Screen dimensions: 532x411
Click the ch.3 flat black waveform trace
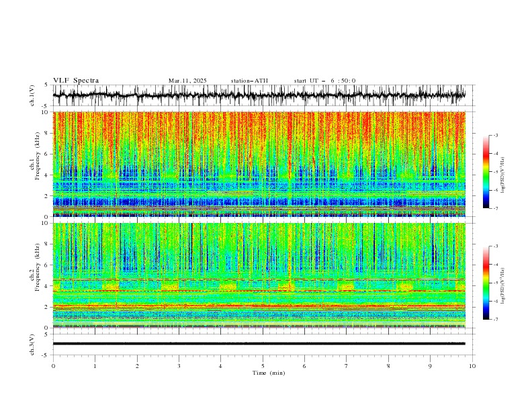coord(259,344)
